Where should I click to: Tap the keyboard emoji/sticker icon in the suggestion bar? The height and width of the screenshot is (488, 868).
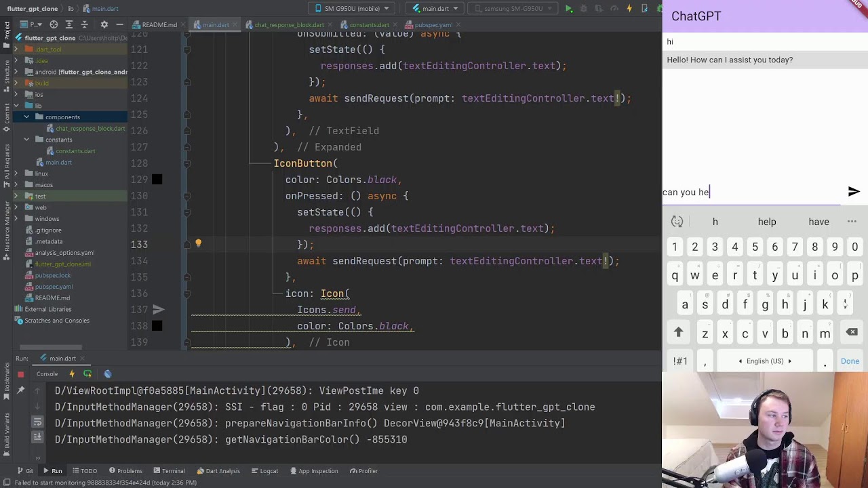pyautogui.click(x=677, y=222)
